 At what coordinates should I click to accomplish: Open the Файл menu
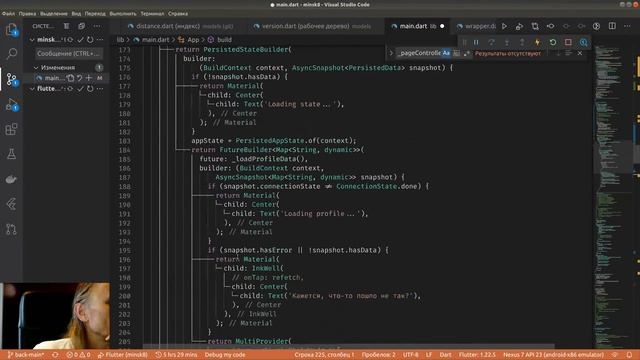pos(8,13)
